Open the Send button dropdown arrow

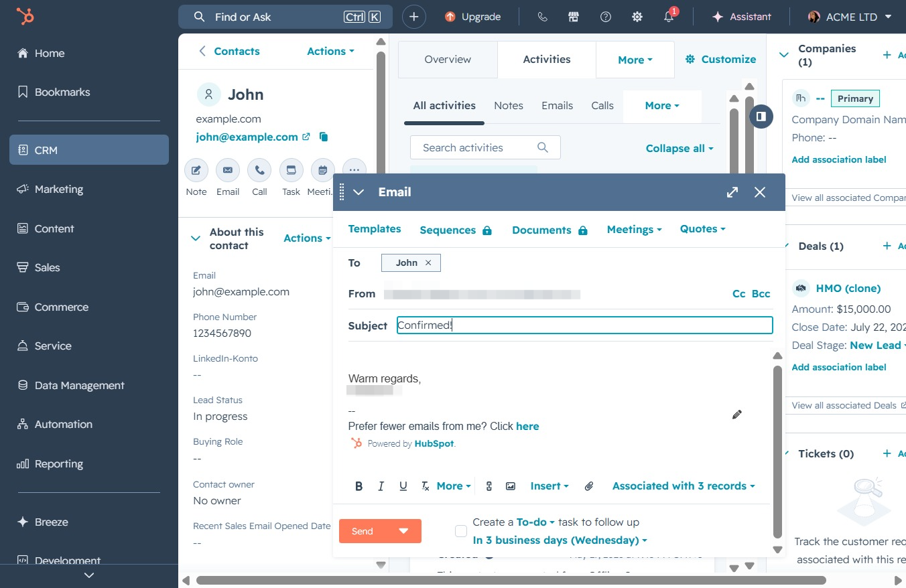pos(403,531)
